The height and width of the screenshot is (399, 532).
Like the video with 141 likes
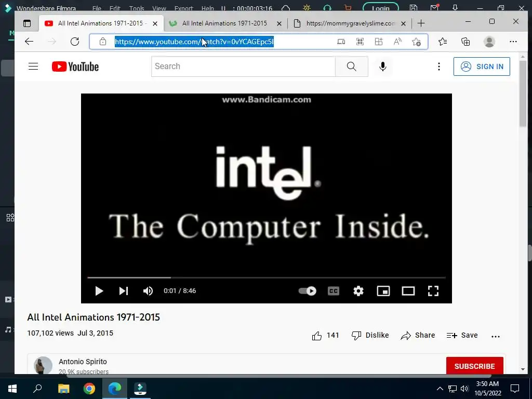point(325,336)
